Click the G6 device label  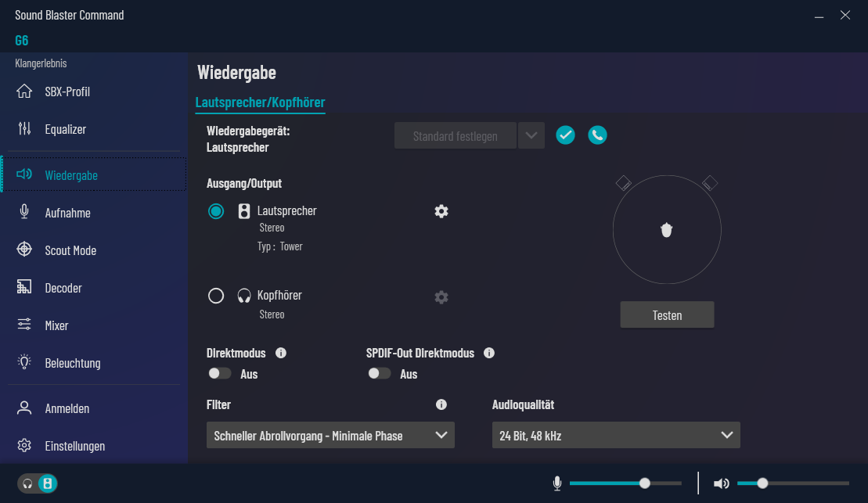pos(22,41)
